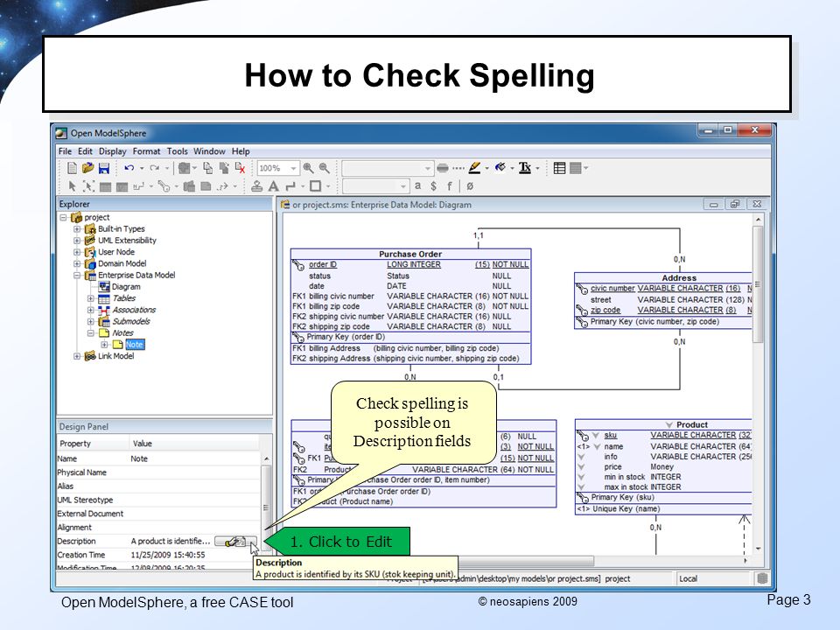The image size is (840, 630).
Task: Open the highlighter line color tool
Action: [474, 168]
